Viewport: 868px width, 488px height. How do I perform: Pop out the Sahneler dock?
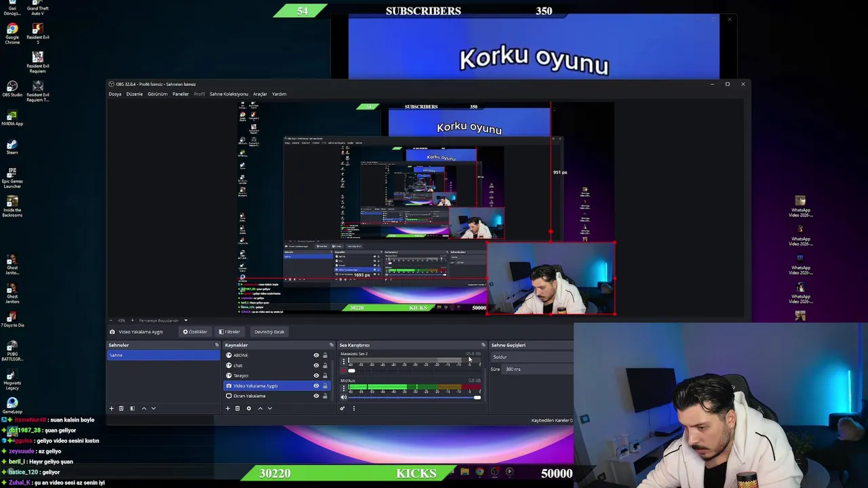click(217, 345)
